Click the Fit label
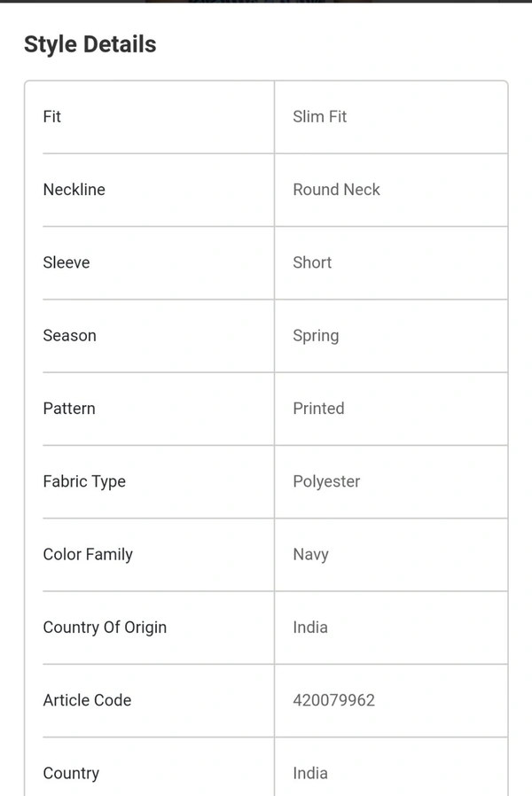The width and height of the screenshot is (532, 796). [51, 117]
